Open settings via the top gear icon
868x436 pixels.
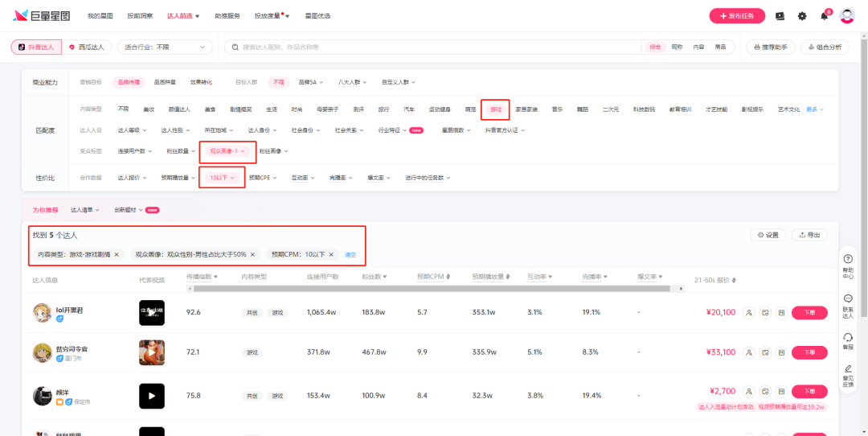[x=801, y=16]
